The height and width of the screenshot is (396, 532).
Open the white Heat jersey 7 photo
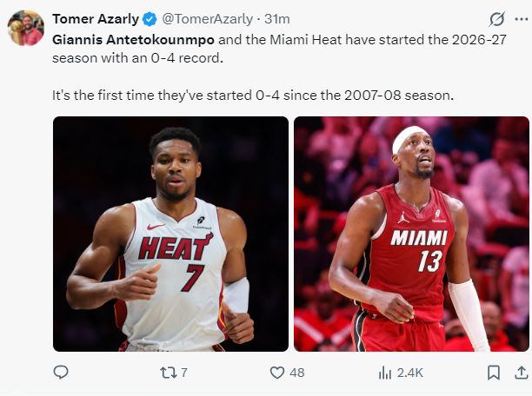coord(170,234)
